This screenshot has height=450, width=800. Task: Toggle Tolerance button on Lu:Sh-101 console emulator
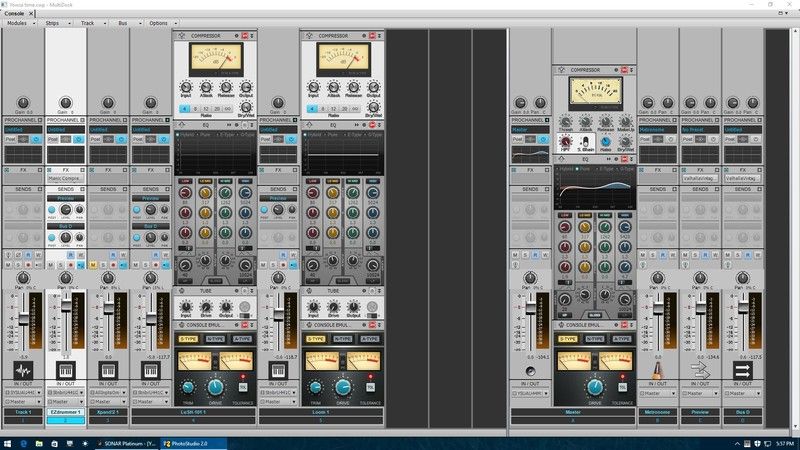click(x=243, y=387)
